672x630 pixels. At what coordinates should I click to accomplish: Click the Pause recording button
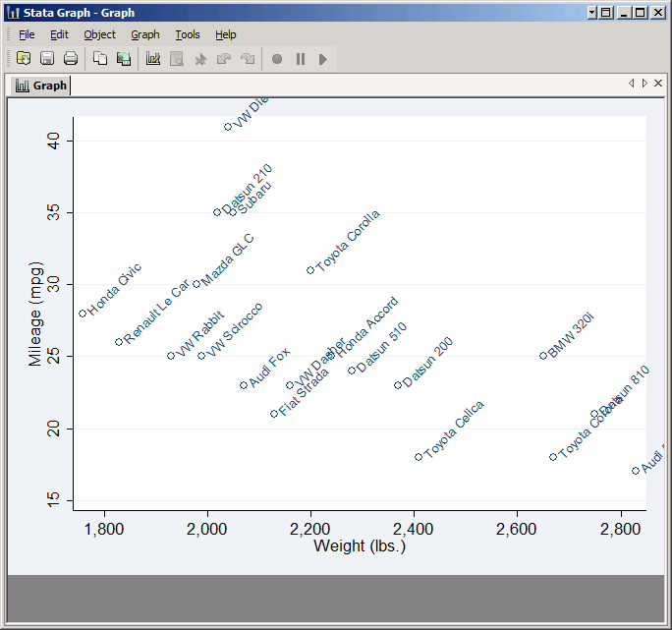click(x=301, y=59)
